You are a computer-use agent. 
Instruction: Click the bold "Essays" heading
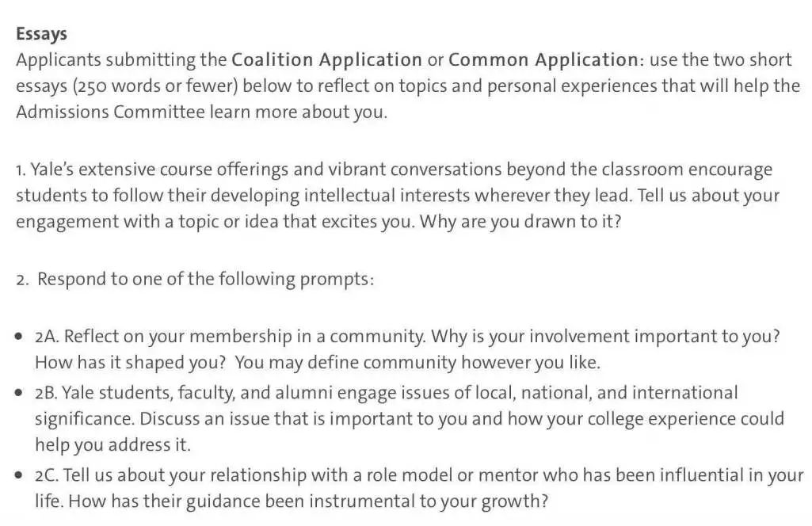coord(41,33)
